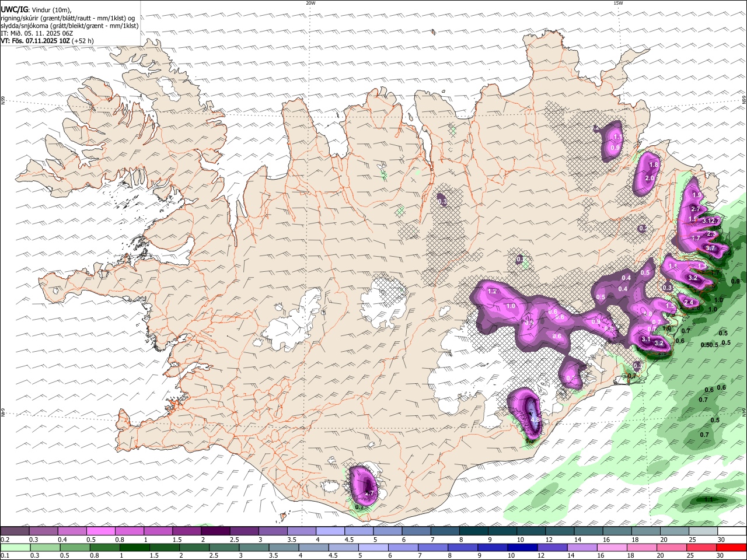Click the 1.7 snowfall value on the east coast
Image resolution: width=747 pixels, height=560 pixels.
(x=696, y=238)
